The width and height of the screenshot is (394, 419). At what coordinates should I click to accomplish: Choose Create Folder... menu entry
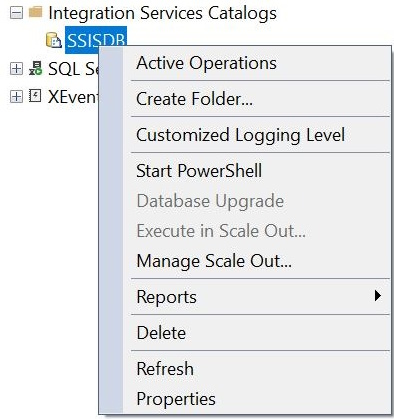point(256,99)
